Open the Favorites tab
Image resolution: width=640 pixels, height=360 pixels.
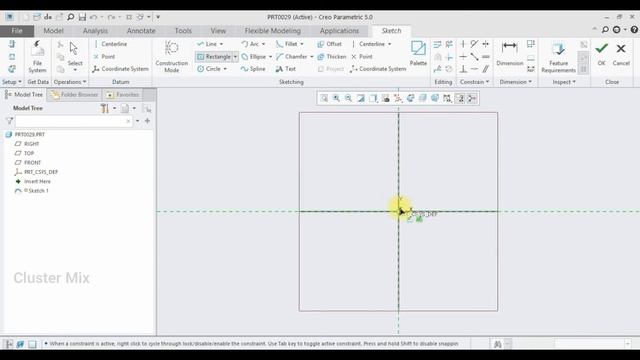pos(122,95)
